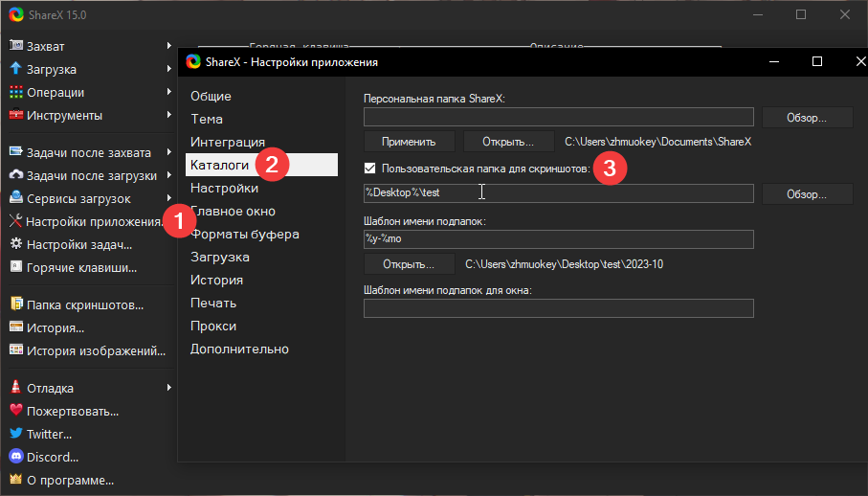Click Обзор for personal ShareX folder

point(807,118)
